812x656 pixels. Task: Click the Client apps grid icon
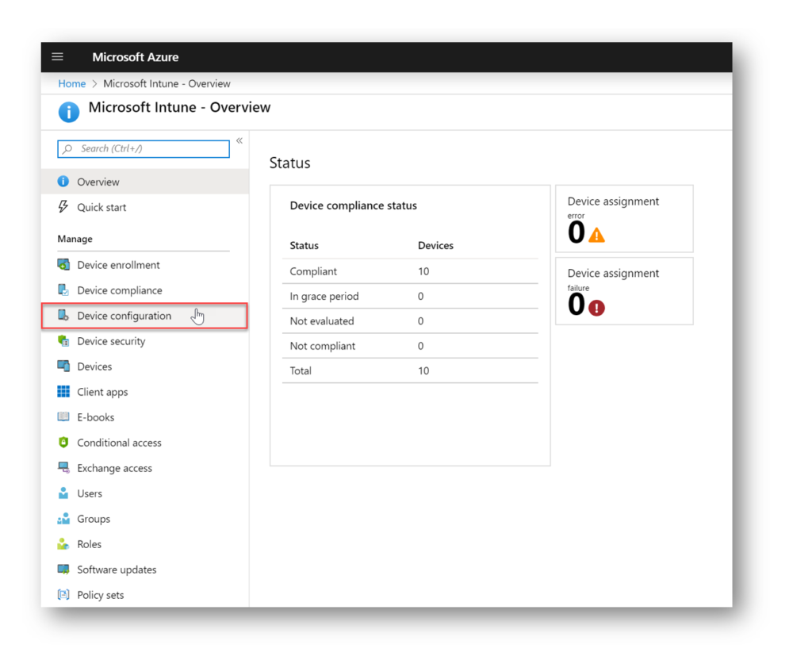pyautogui.click(x=63, y=391)
